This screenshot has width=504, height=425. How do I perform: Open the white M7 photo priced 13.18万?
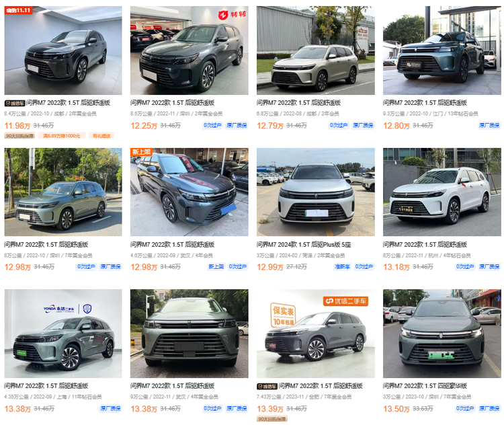[442, 192]
